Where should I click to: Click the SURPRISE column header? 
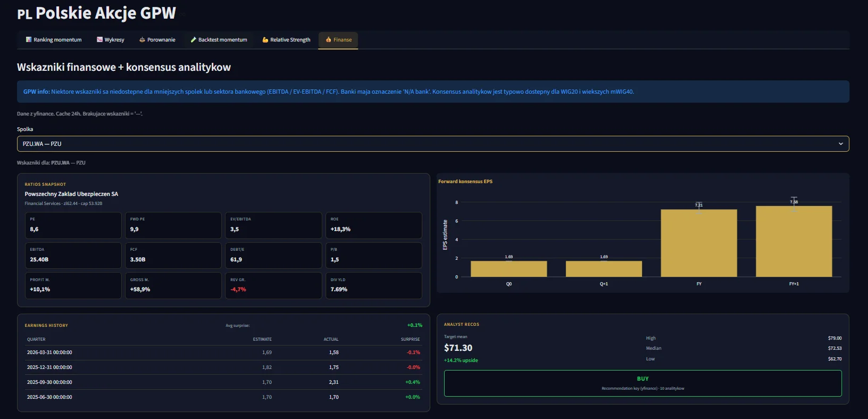[x=410, y=339]
